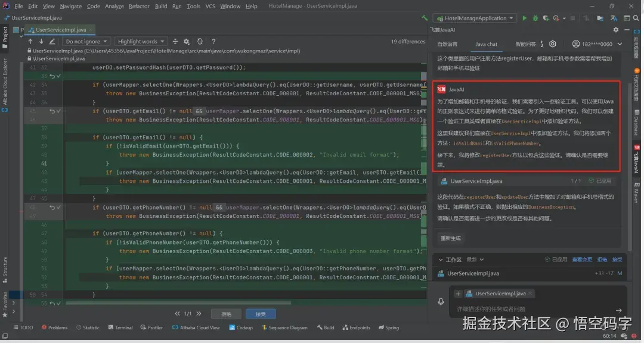Switch to the 智能问答 tab
644x343 pixels.
point(526,44)
